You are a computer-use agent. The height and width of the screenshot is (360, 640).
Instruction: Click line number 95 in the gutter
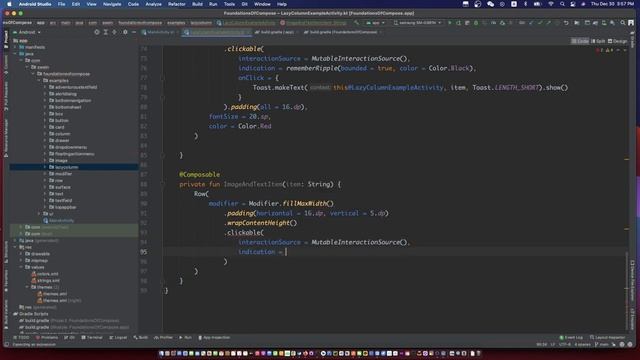144,252
